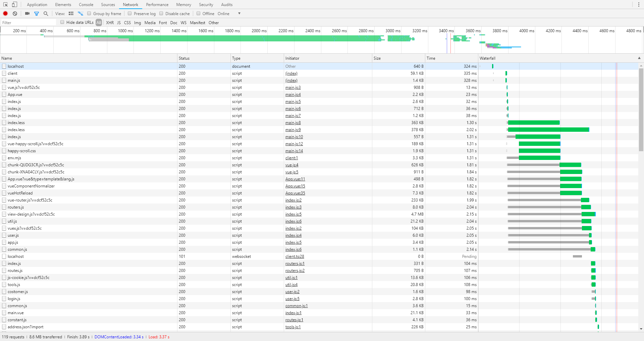Switch to the Application tab
Viewport: 644px width, 341px height.
click(x=37, y=5)
